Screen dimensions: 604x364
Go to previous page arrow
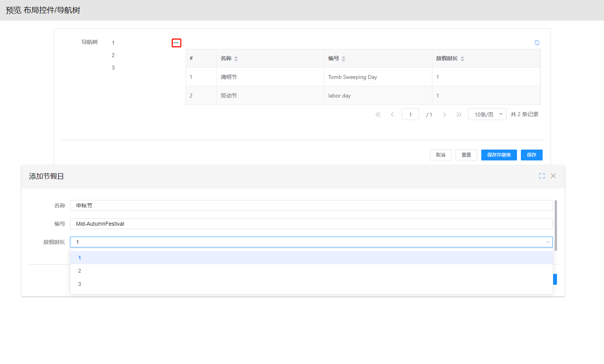[x=392, y=115]
